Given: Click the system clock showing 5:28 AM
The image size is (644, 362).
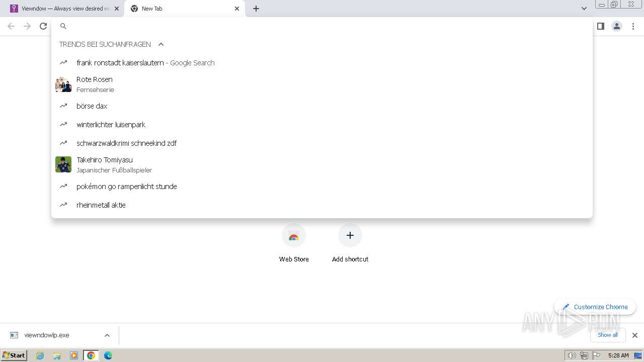Looking at the screenshot, I should coord(618,355).
